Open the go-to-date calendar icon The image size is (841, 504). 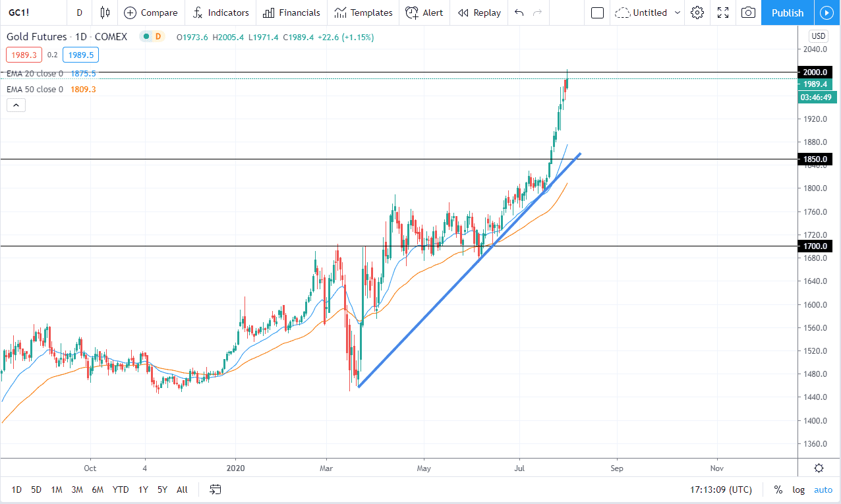(x=216, y=490)
